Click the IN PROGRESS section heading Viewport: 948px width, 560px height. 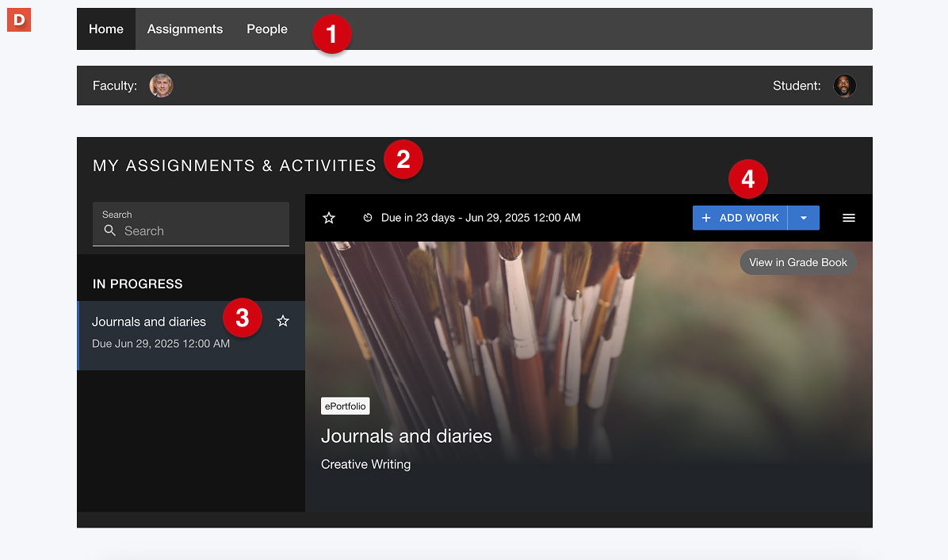pyautogui.click(x=137, y=284)
